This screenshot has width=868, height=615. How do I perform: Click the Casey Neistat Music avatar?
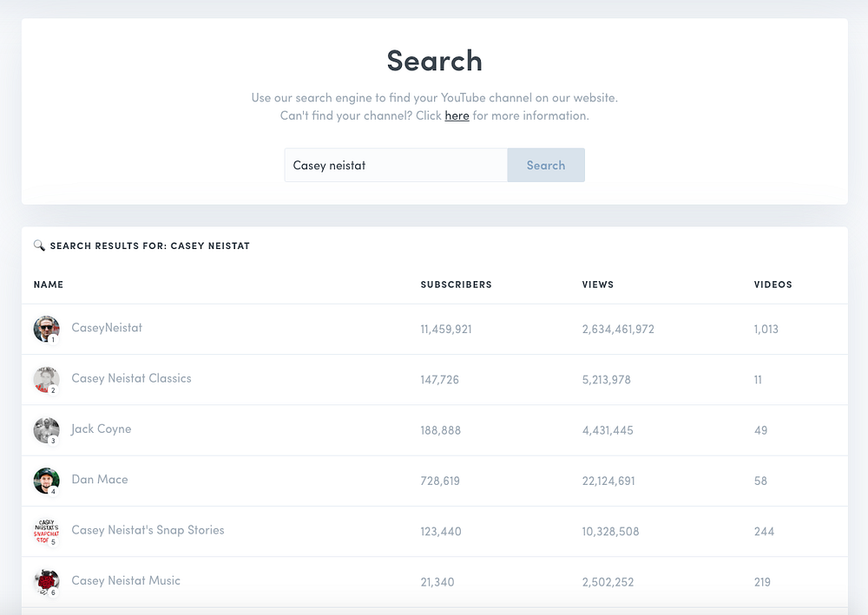pyautogui.click(x=46, y=581)
